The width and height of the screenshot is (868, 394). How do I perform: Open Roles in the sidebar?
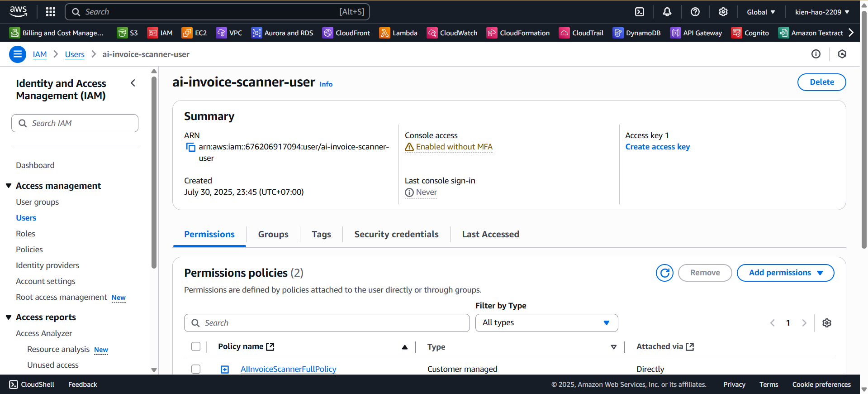pyautogui.click(x=25, y=234)
